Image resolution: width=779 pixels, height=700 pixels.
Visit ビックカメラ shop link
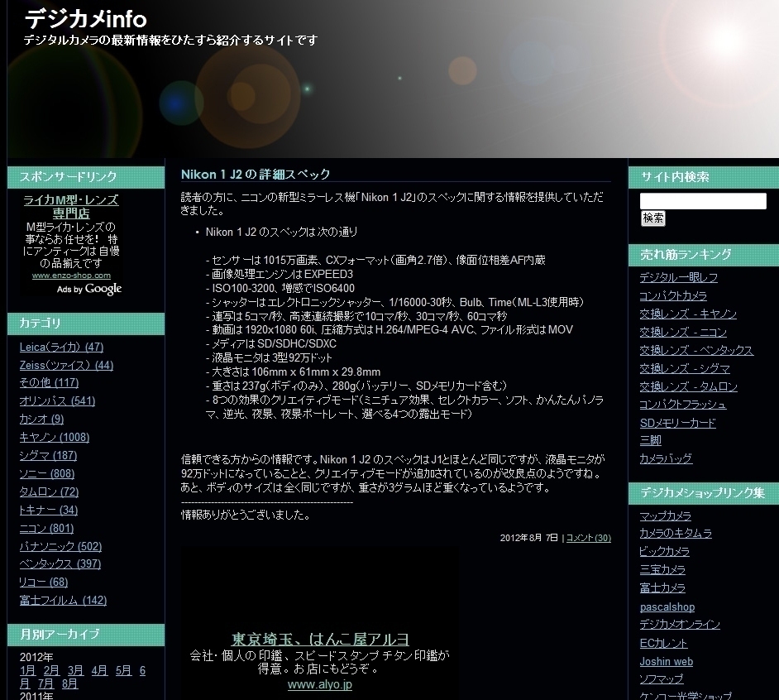tap(665, 552)
